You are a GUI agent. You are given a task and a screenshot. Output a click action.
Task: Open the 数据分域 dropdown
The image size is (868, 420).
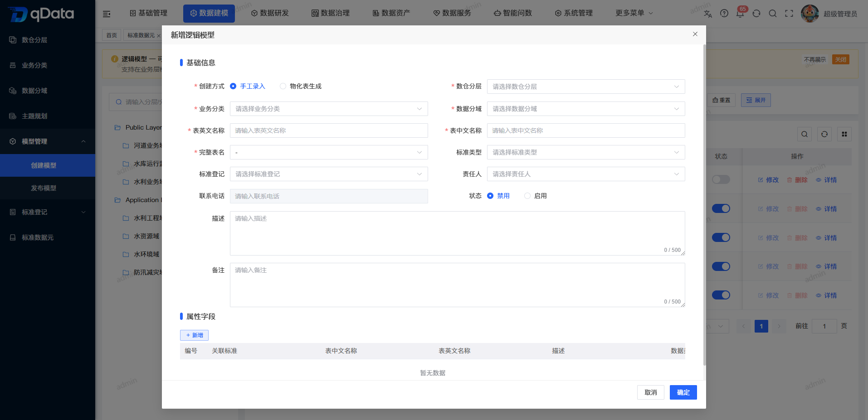pos(586,109)
